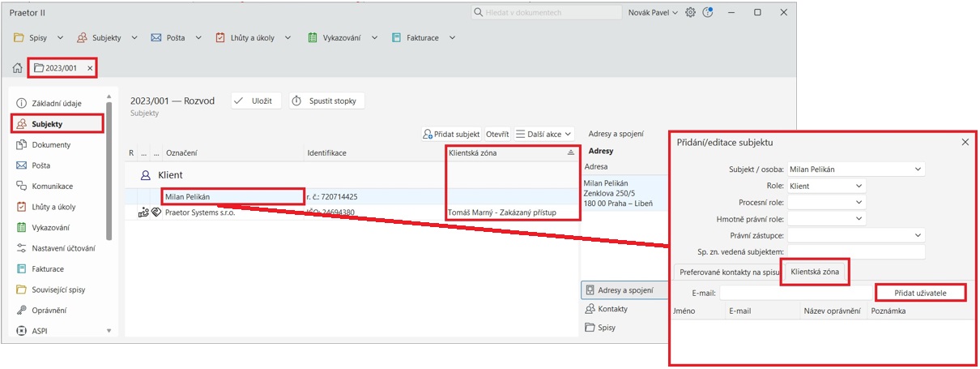Open the Novák Pavel user dropdown
The height and width of the screenshot is (369, 980).
coord(653,13)
